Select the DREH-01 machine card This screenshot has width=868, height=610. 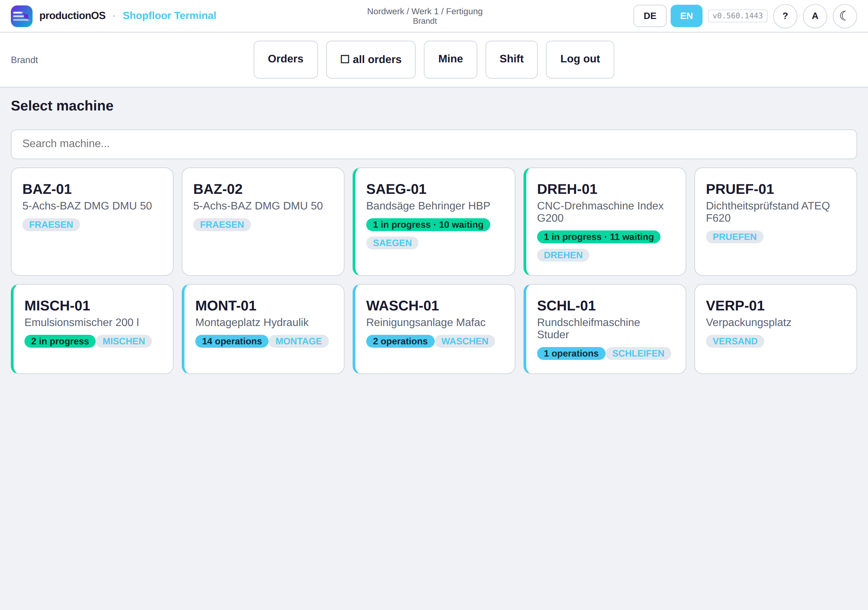click(x=605, y=222)
